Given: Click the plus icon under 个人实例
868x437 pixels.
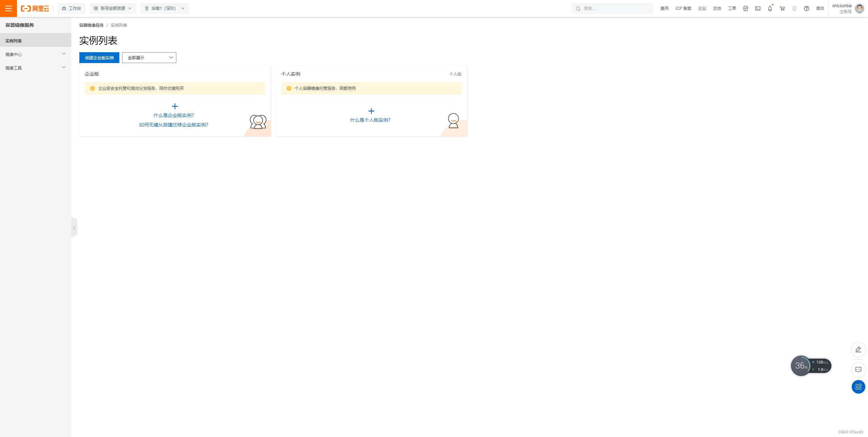Looking at the screenshot, I should tap(371, 111).
